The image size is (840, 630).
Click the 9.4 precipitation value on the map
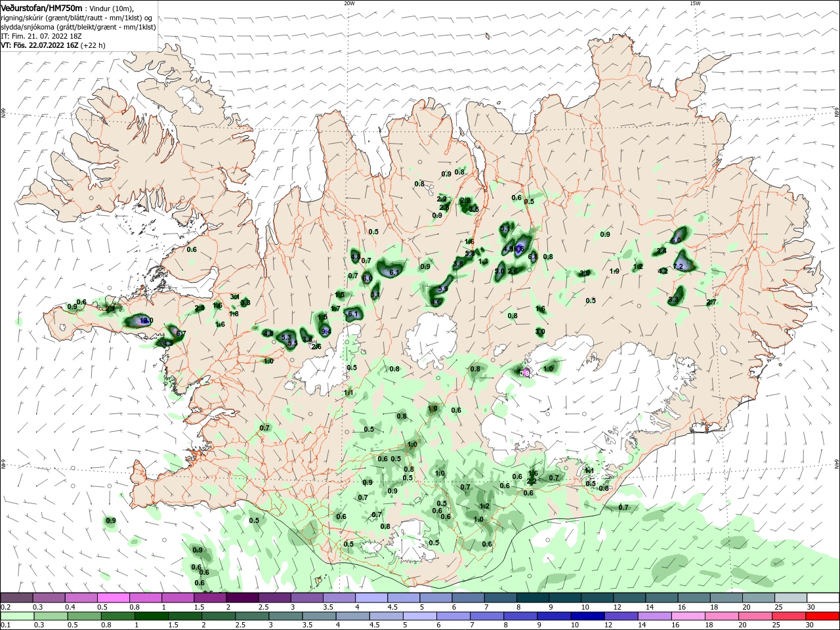click(x=325, y=332)
